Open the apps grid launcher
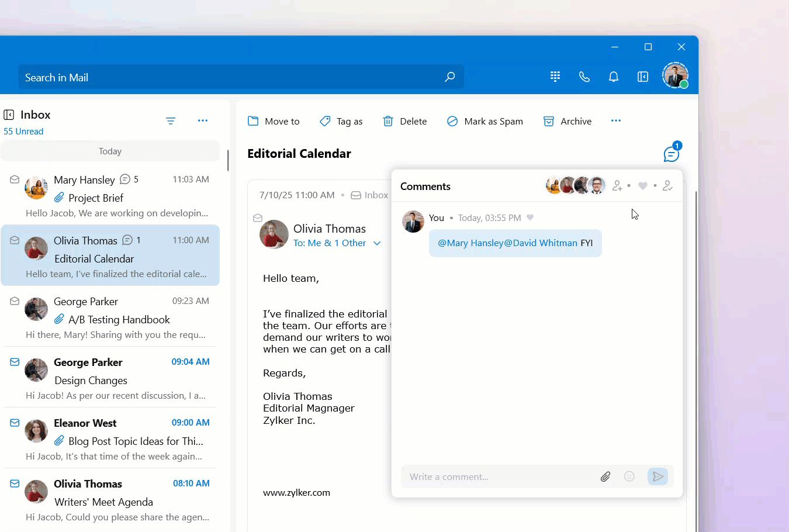The image size is (789, 532). (555, 77)
